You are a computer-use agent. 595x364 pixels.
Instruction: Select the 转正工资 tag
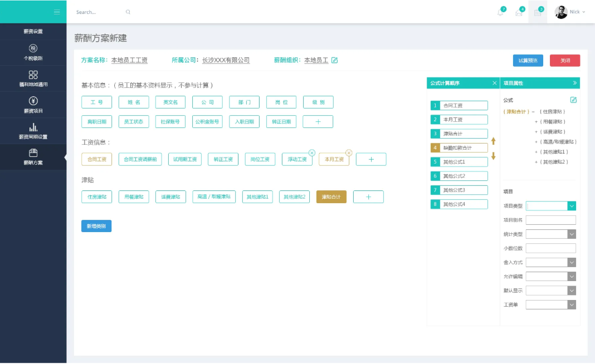223,159
